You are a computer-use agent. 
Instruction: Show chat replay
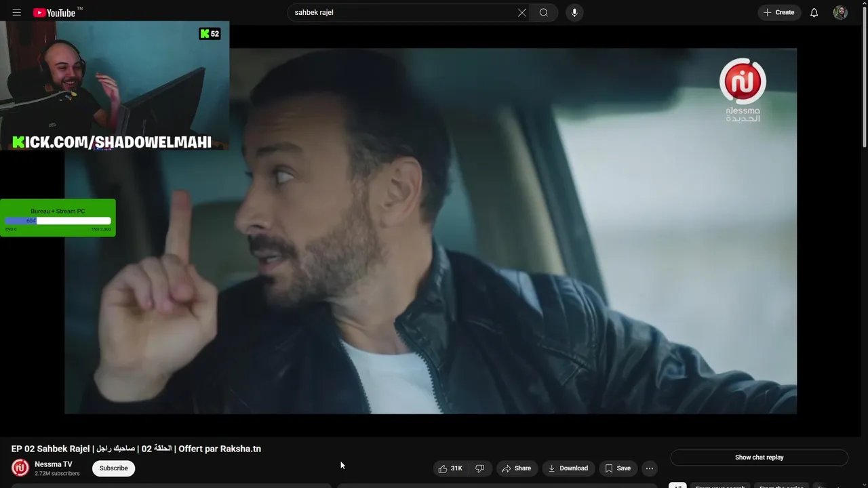[x=759, y=457]
